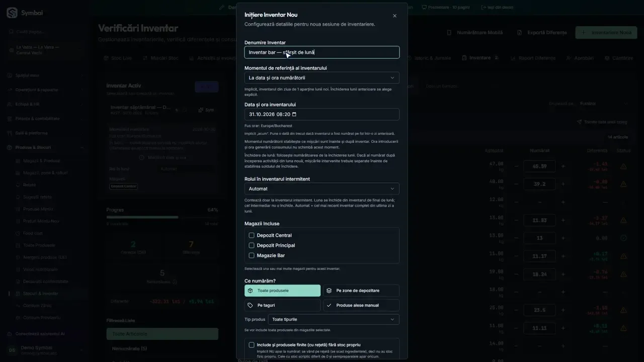Click the Prezentare presentation icon in top bar
Viewport: 644px width, 362px height.
tap(424, 8)
